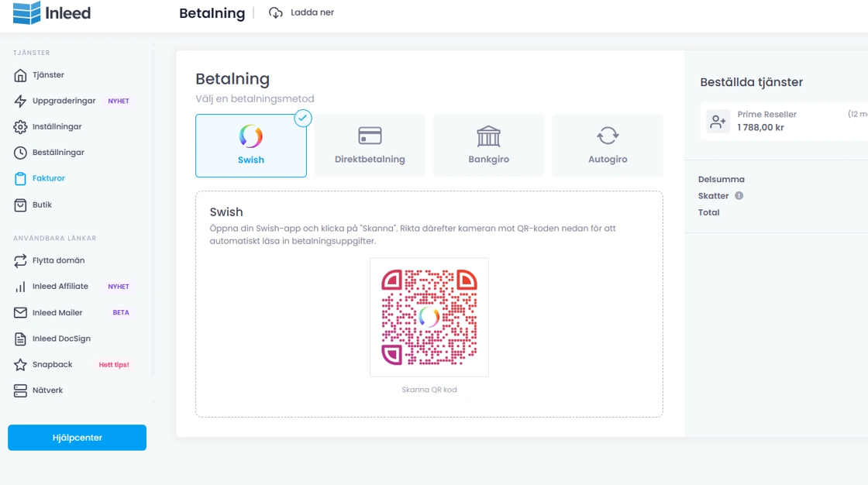868x485 pixels.
Task: Select Swish as the payment method
Action: (x=251, y=146)
